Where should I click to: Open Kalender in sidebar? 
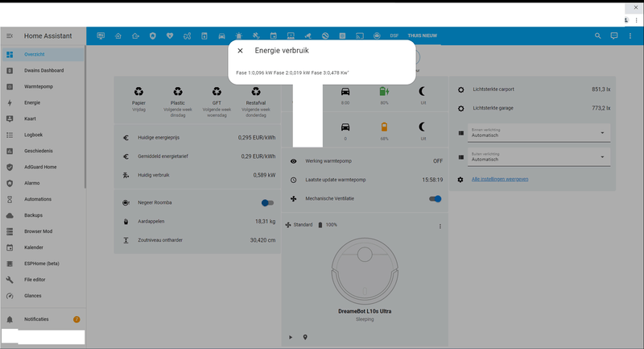pos(43,247)
